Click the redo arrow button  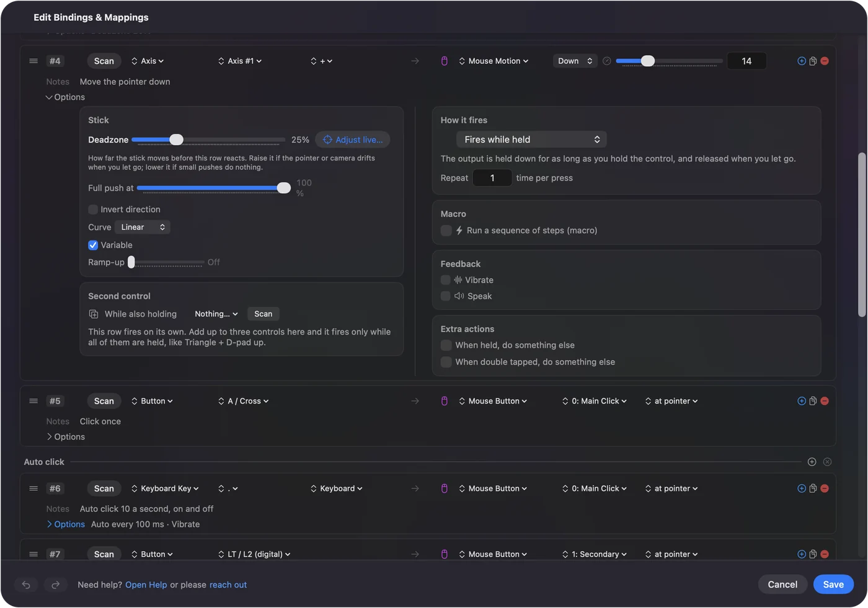pyautogui.click(x=55, y=584)
